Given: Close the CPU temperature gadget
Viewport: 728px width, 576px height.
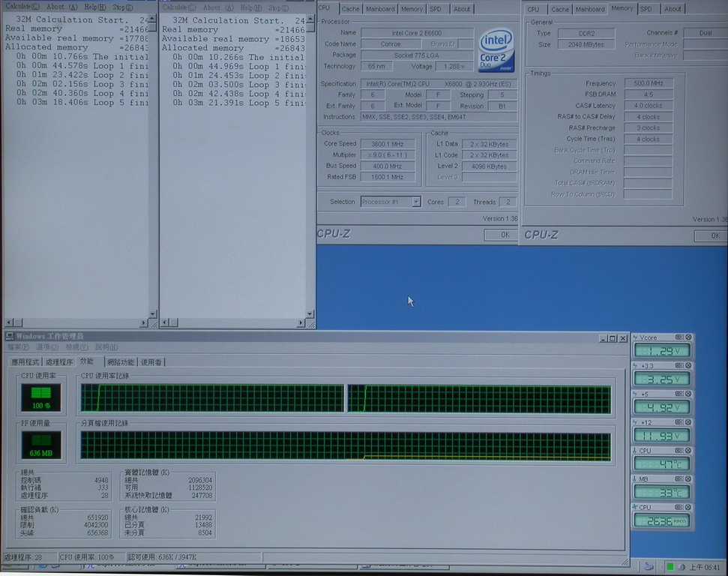Looking at the screenshot, I should (688, 451).
